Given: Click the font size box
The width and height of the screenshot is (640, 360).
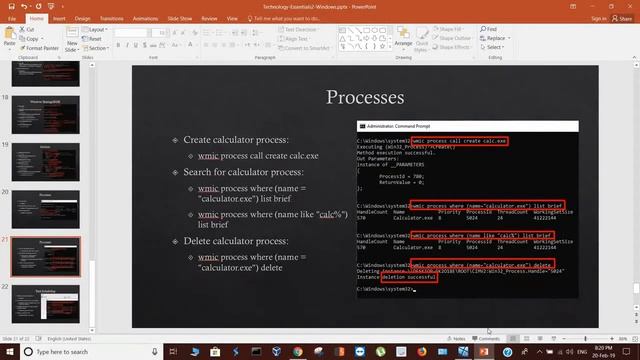Looking at the screenshot, I should (160, 33).
